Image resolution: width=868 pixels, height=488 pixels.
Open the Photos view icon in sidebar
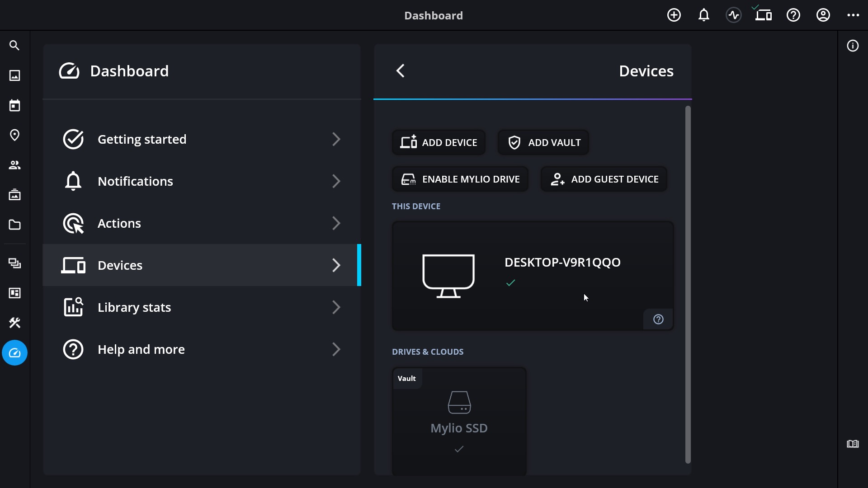(14, 75)
